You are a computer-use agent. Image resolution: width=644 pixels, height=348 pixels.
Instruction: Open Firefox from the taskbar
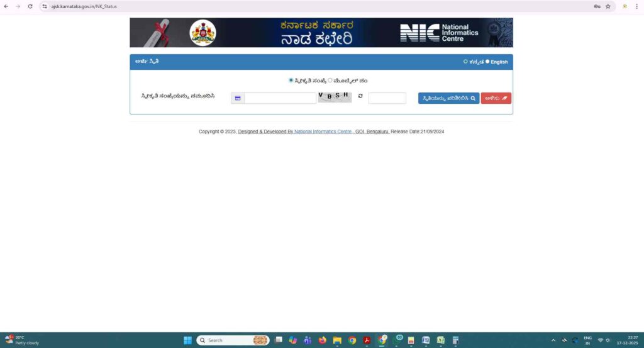[323, 340]
